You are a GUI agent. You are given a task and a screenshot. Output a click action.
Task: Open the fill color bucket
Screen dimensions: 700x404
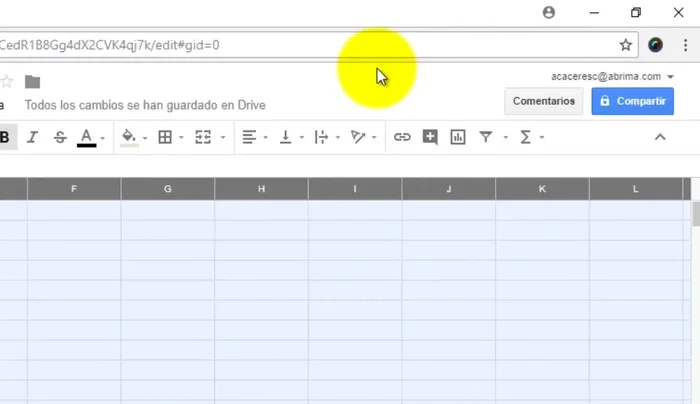tap(129, 137)
